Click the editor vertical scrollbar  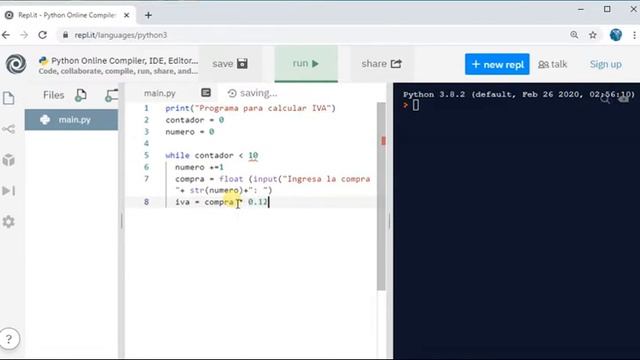[381, 196]
